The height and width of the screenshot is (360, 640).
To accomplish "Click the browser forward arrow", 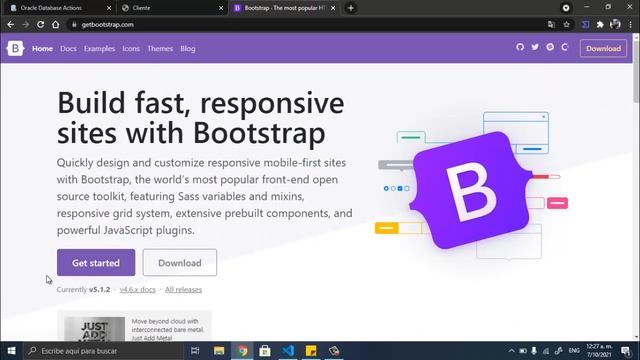I will pyautogui.click(x=25, y=24).
